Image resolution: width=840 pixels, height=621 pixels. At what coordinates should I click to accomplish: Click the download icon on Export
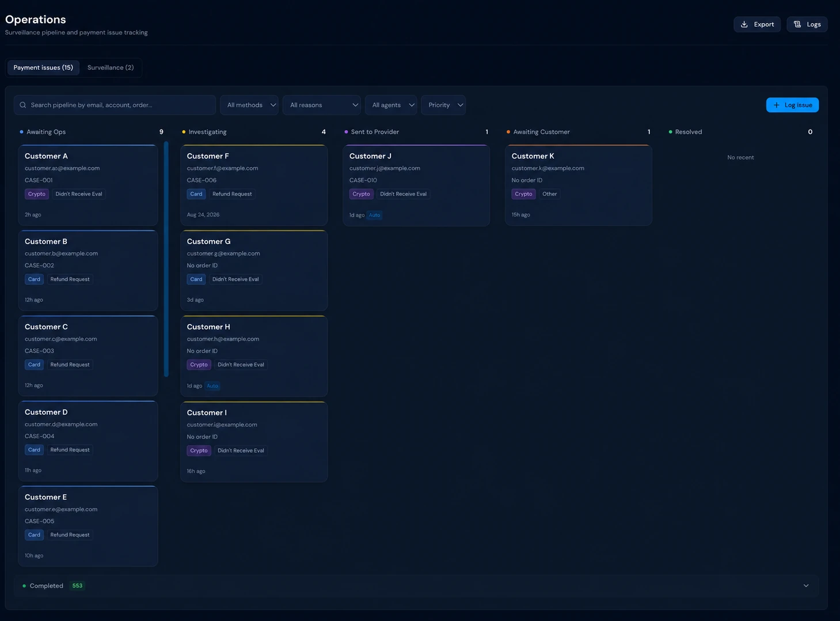click(744, 24)
